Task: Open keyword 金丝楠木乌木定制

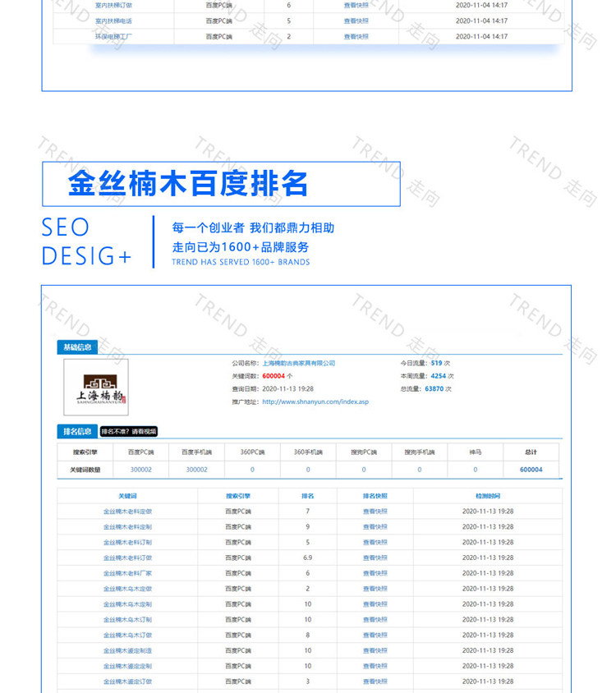Action: point(128,604)
